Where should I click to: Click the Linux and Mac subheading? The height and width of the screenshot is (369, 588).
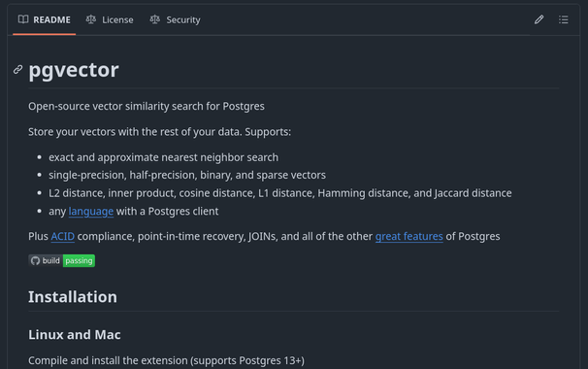(75, 334)
